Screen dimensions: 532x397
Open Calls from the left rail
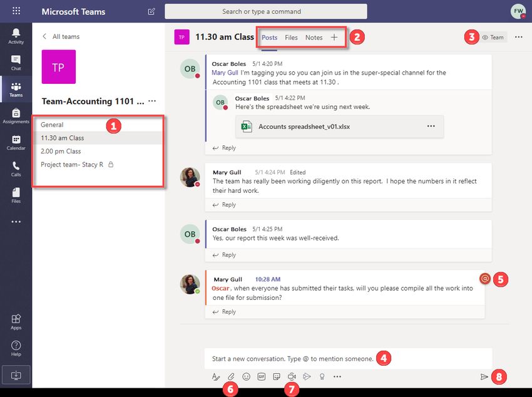(x=16, y=168)
